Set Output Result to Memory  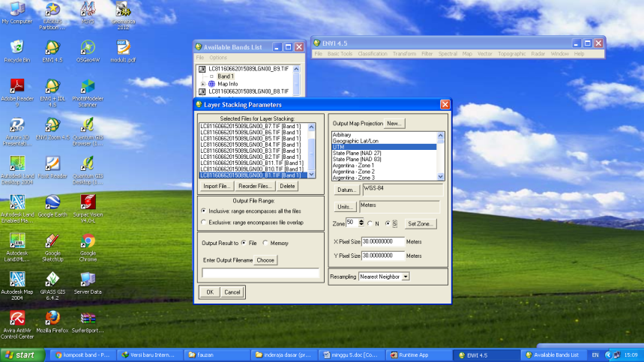tap(265, 243)
